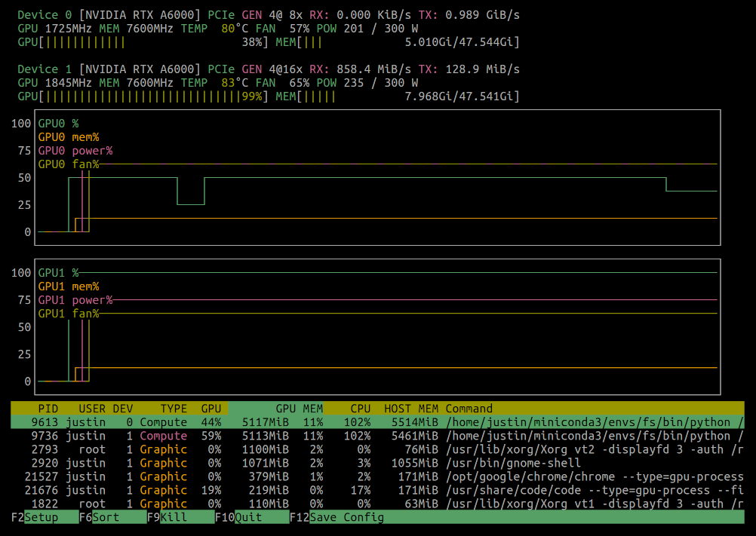This screenshot has height=536, width=756.
Task: Toggle the GPU0 % graph legend
Action: tap(58, 123)
